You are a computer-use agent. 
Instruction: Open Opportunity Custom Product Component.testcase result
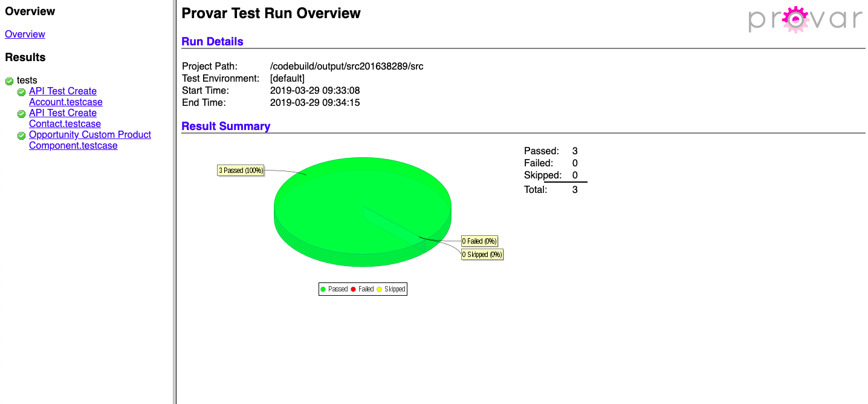click(x=90, y=140)
